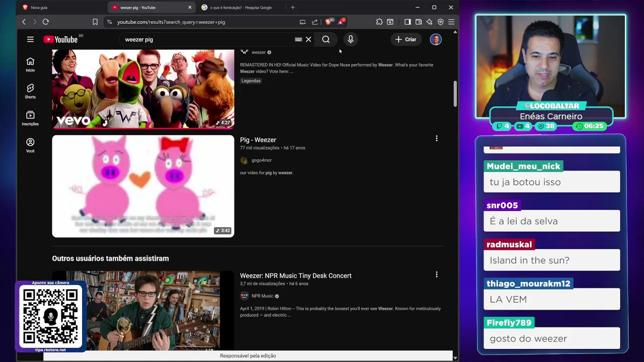Click chat message 'gosto do weezer'
Viewport: 644px width, 362px height.
(x=552, y=338)
